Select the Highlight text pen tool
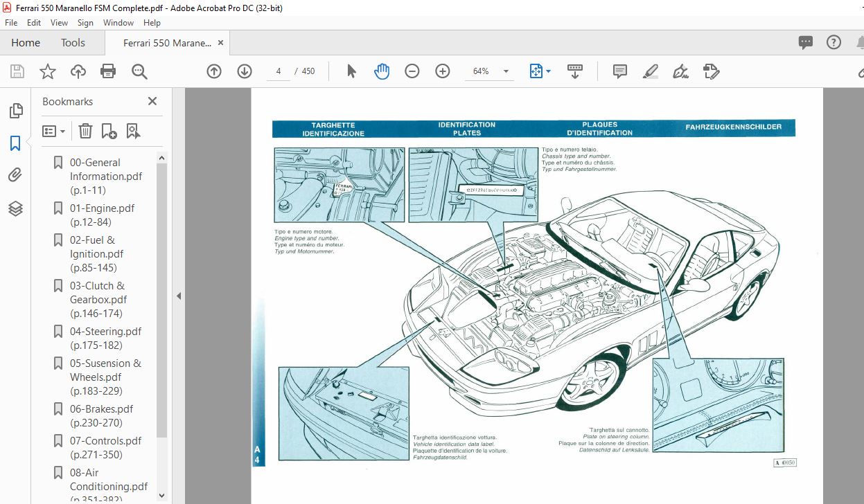Viewport: 864px width, 504px height. (x=650, y=71)
